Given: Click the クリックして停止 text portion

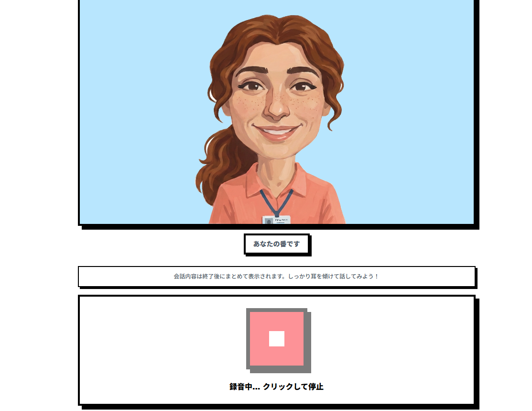Looking at the screenshot, I should point(293,387).
